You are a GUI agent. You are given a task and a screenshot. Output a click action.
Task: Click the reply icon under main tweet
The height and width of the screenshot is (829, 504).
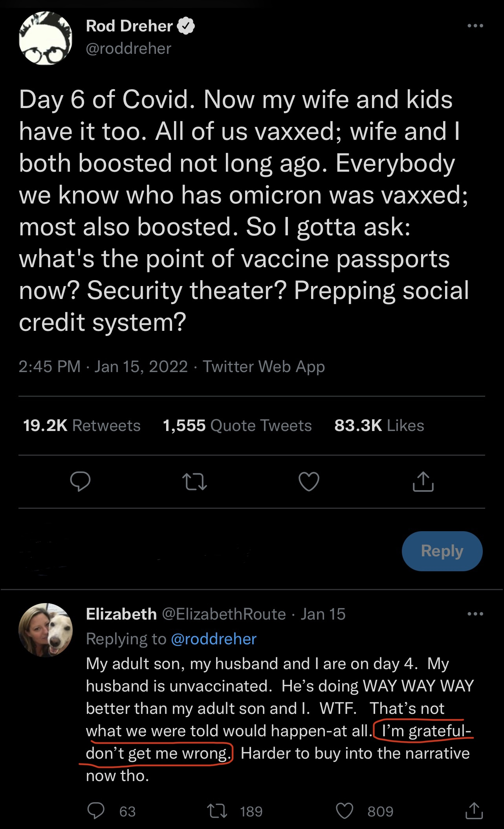[x=80, y=481]
